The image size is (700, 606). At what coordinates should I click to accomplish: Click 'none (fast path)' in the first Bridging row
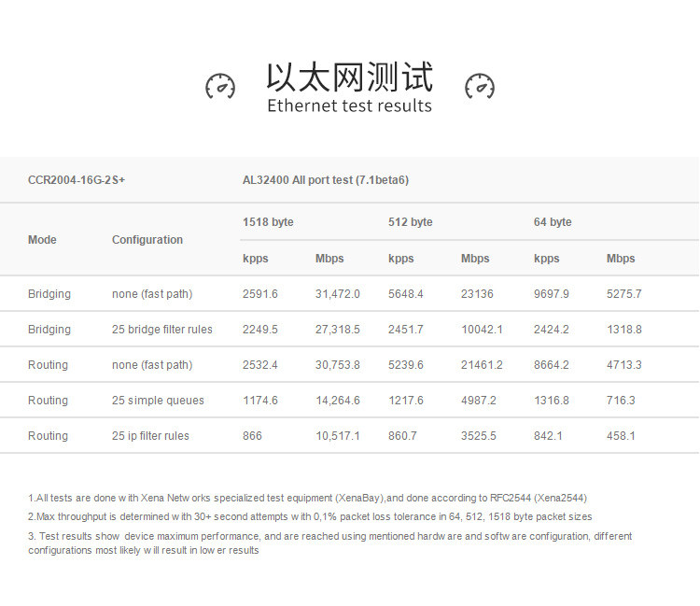point(152,294)
